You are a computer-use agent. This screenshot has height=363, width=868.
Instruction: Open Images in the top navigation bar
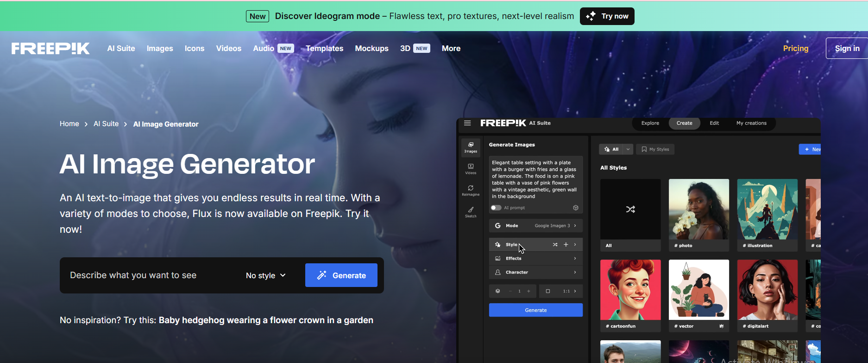tap(160, 48)
